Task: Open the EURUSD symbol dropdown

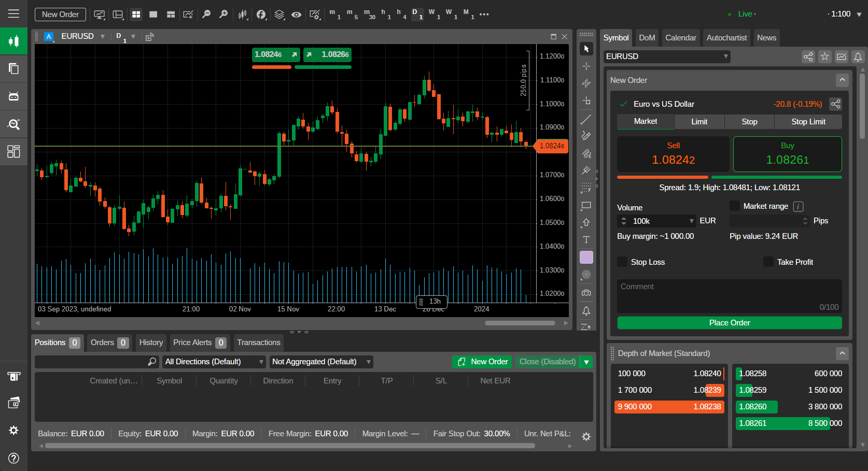Action: [x=667, y=56]
